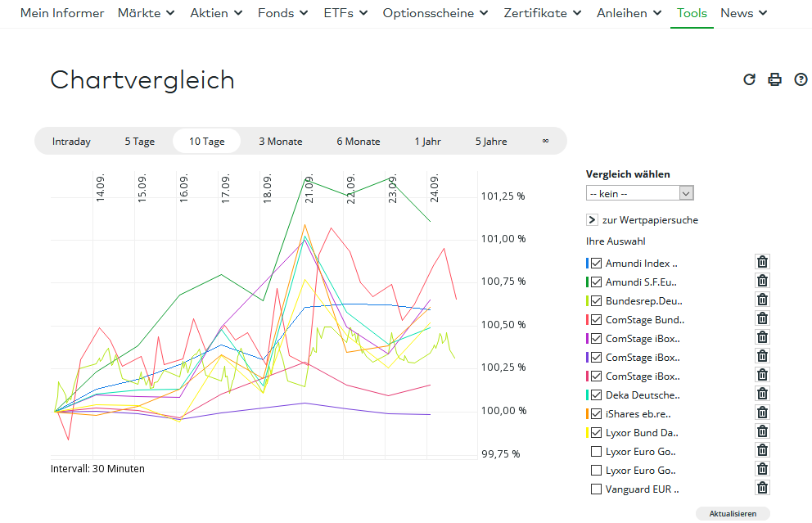Check the Vanguard EUR checkbox
The image size is (812, 523).
(595, 489)
